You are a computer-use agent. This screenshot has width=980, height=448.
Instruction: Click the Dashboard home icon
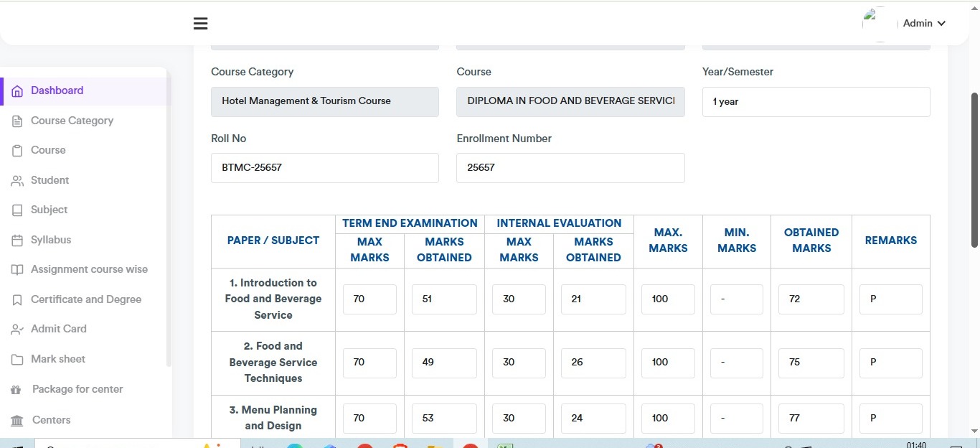click(x=17, y=91)
